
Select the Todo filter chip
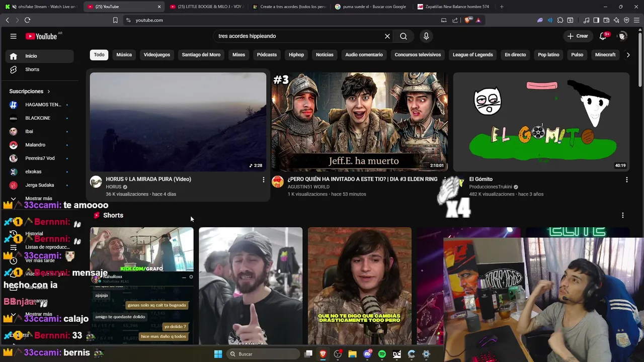(x=99, y=55)
